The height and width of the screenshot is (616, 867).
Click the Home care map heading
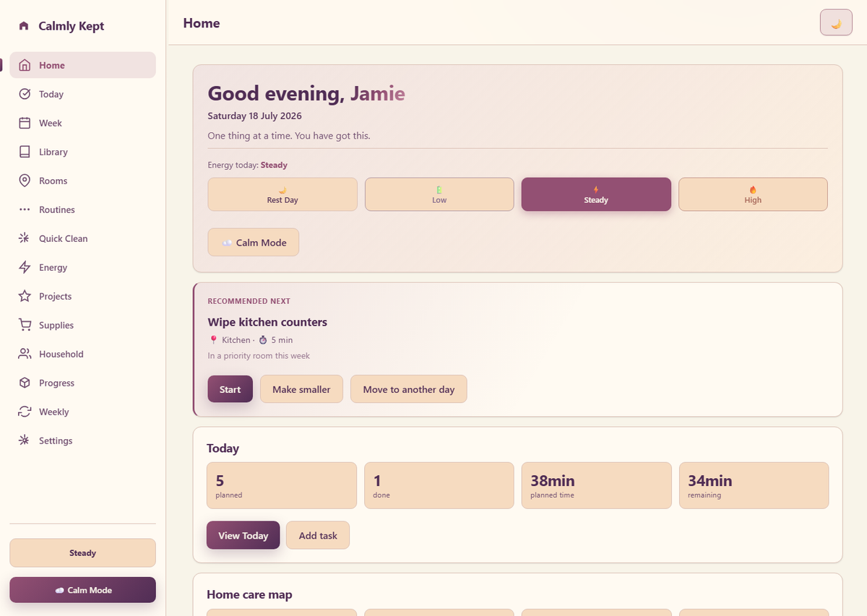[x=249, y=594]
